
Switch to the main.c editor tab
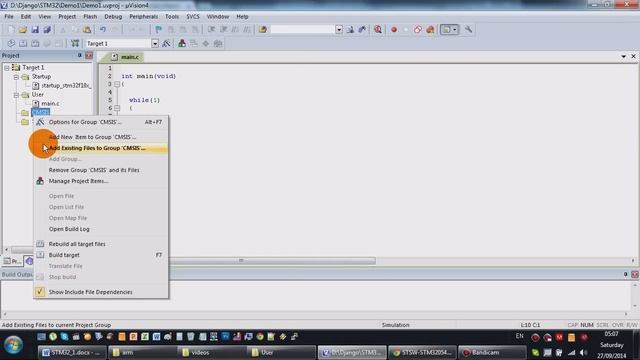point(126,57)
